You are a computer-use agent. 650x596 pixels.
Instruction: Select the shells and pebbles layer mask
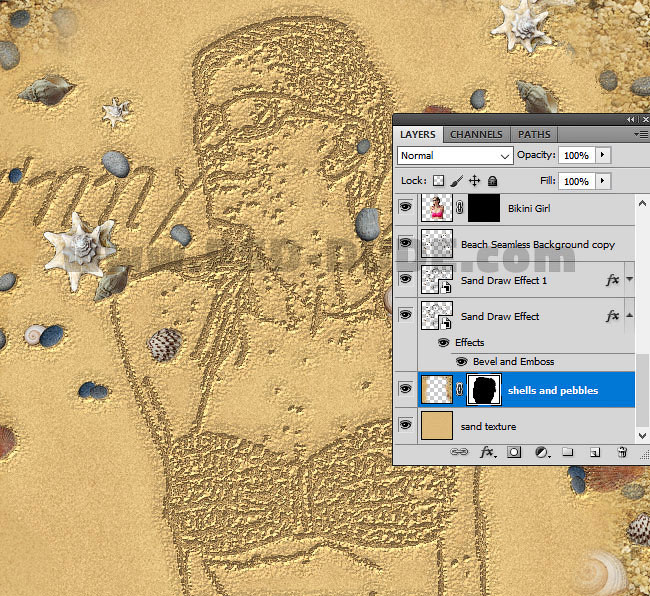tap(484, 390)
